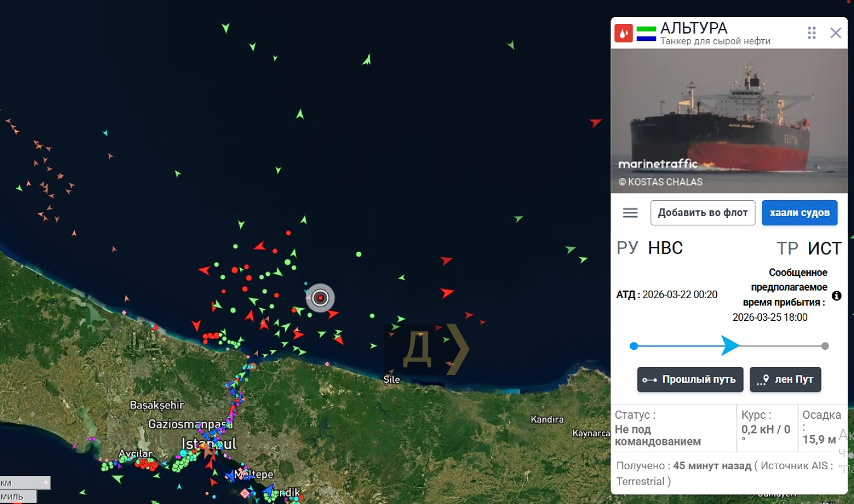Image resolution: width=854 pixels, height=504 pixels.
Task: Click the ИСТ destination port code
Action: click(x=824, y=248)
